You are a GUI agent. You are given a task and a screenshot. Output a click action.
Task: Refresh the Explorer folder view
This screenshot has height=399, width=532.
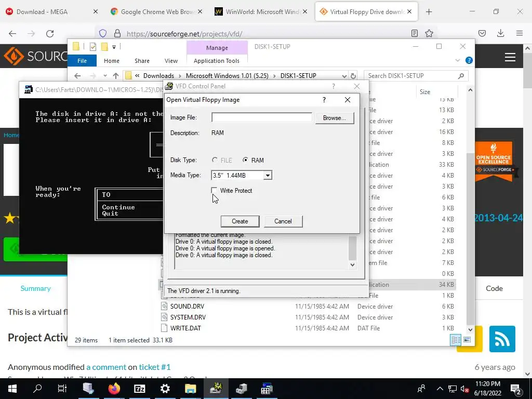353,76
